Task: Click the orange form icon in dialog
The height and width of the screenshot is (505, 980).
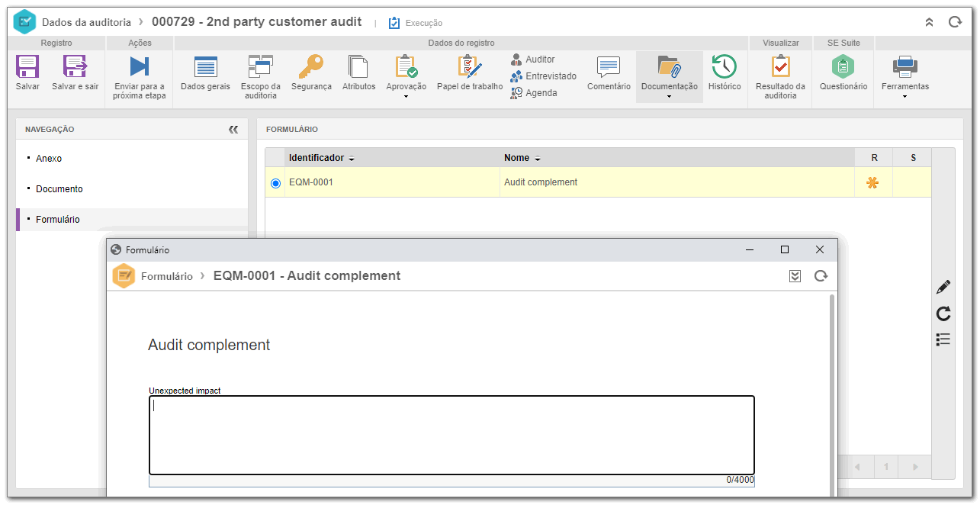Action: [x=124, y=276]
